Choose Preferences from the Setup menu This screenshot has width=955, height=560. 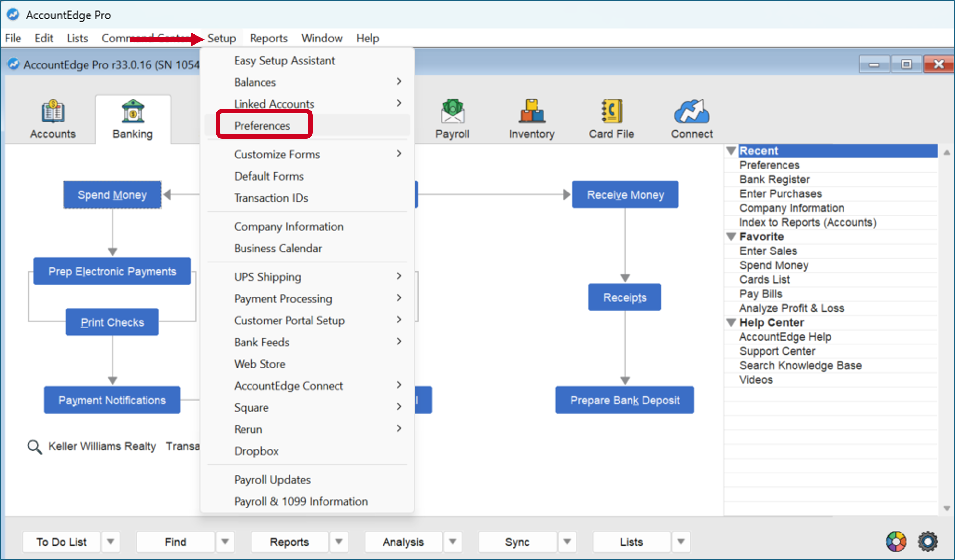[x=307, y=125]
